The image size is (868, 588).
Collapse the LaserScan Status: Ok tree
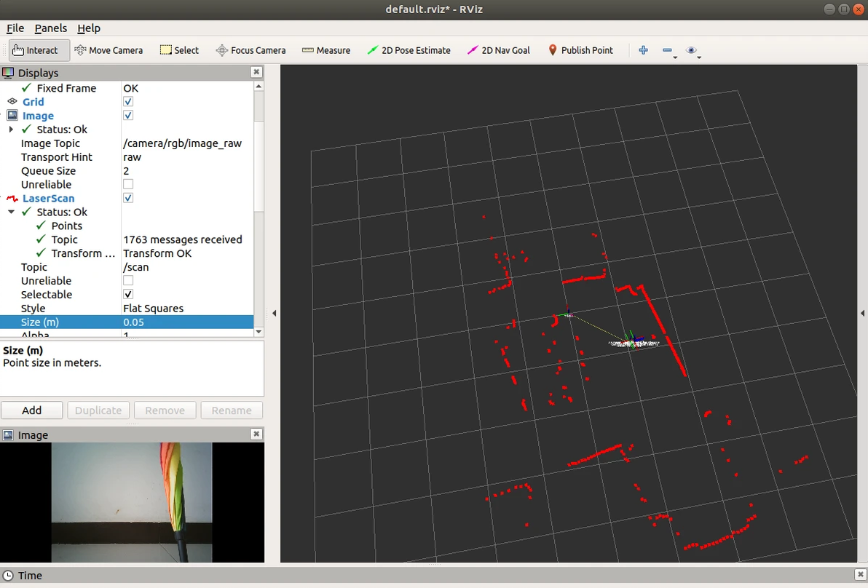pos(11,212)
